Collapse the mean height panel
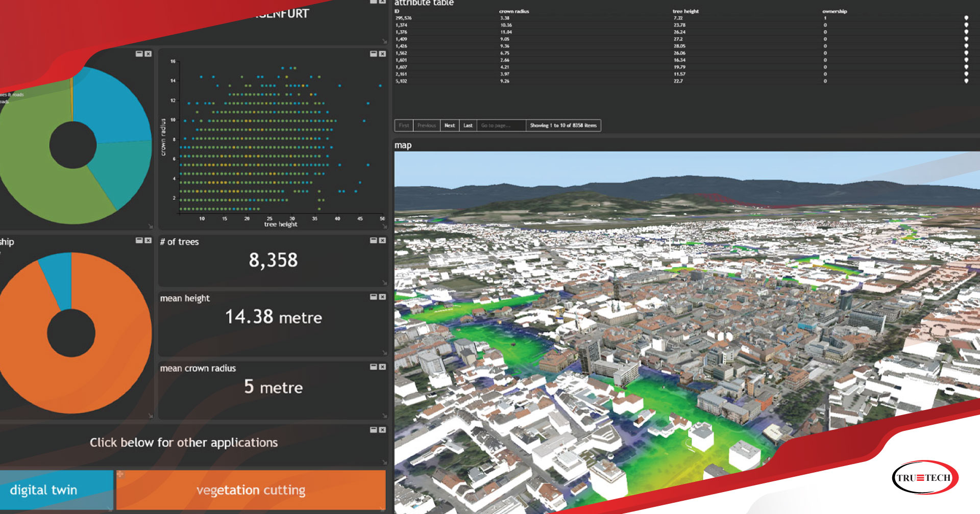The width and height of the screenshot is (980, 514). click(374, 297)
